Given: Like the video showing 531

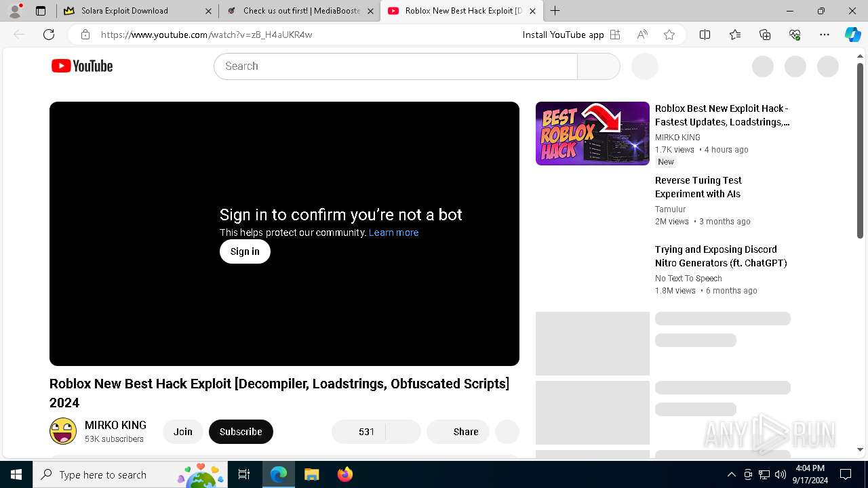Looking at the screenshot, I should click(358, 432).
